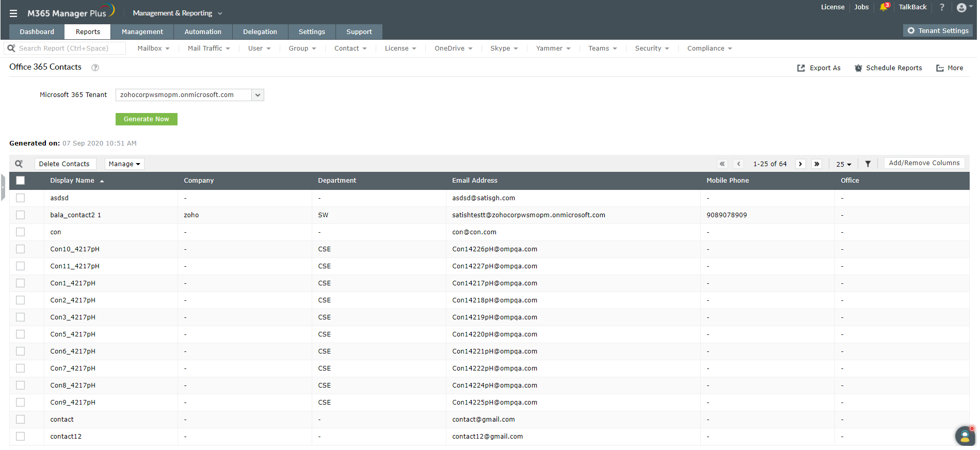This screenshot has height=450, width=980.
Task: Click the Generate Now button
Action: click(146, 119)
